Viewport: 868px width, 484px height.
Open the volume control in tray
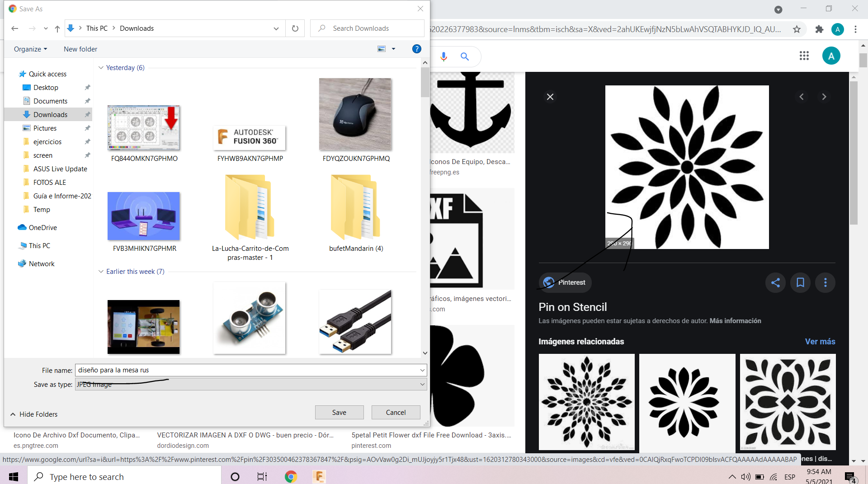pyautogui.click(x=746, y=477)
